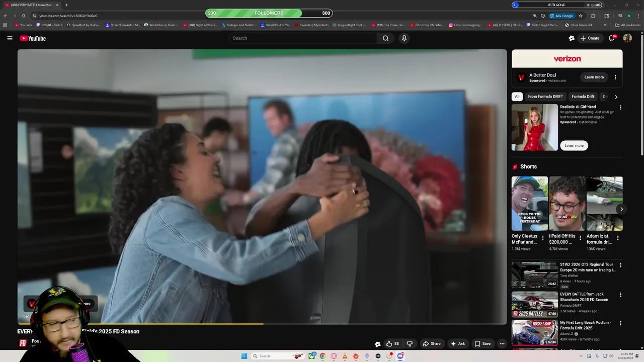Open Adam lz at formula drift short
Screen dimensions: 644x362
[x=605, y=204]
